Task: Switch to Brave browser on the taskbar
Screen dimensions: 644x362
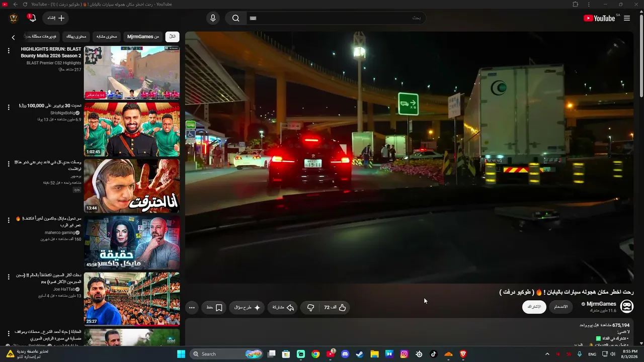Action: [x=463, y=354]
